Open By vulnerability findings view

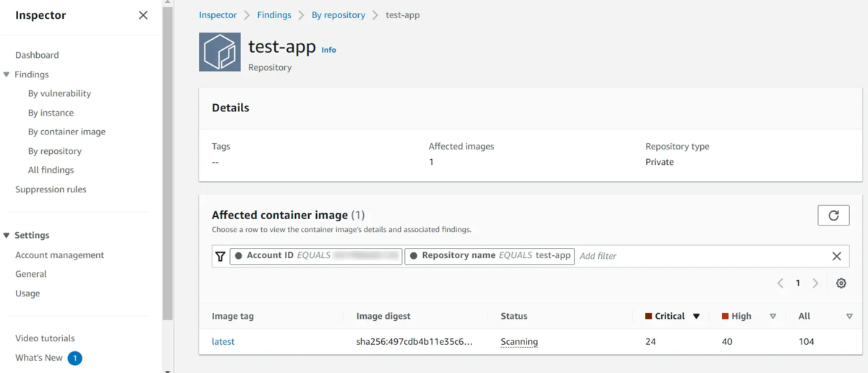59,93
